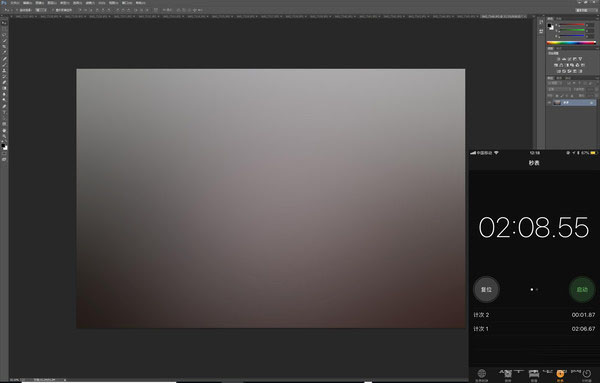600x383 pixels.
Task: Switch to the 路径 (Paths) tab
Action: tap(568, 78)
